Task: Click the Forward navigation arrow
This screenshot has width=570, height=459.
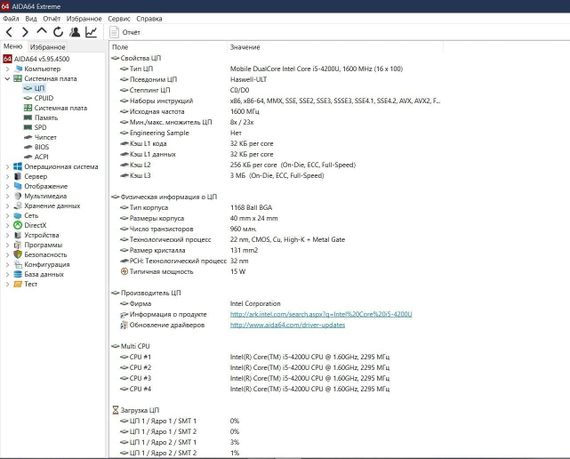Action: (25, 32)
